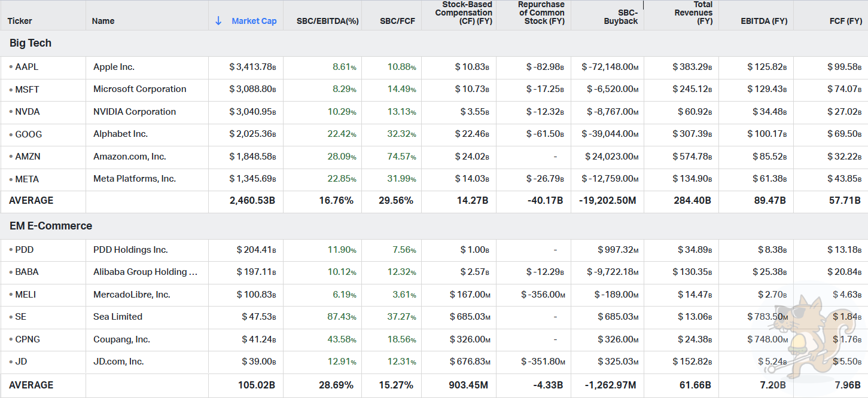Select the NVIDIA Corporation name cell
868x398 pixels.
tap(135, 112)
